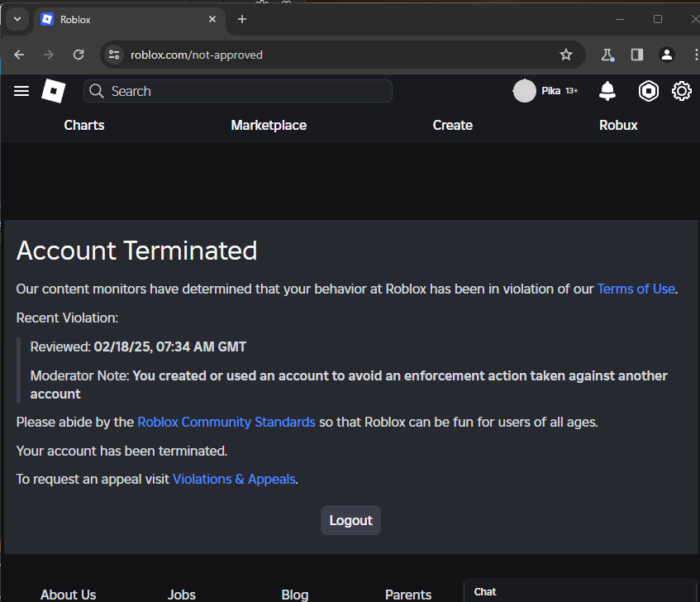This screenshot has width=700, height=602.
Task: Open the About Us footer link
Action: tap(69, 595)
